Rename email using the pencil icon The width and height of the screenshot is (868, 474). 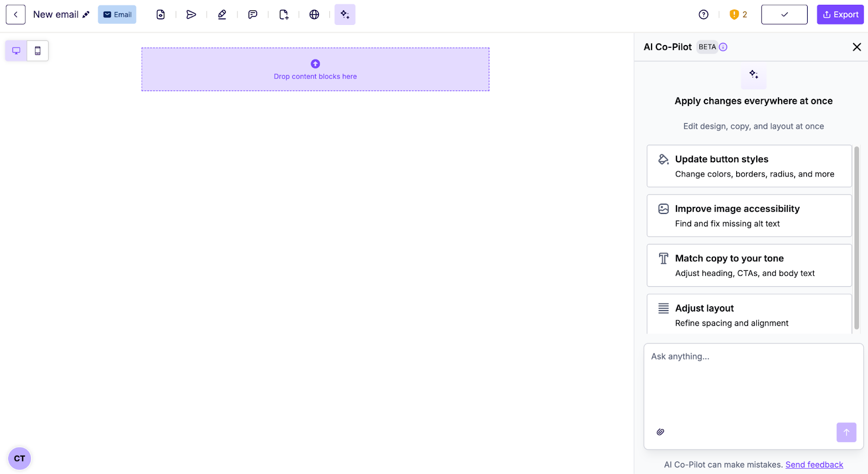[86, 15]
